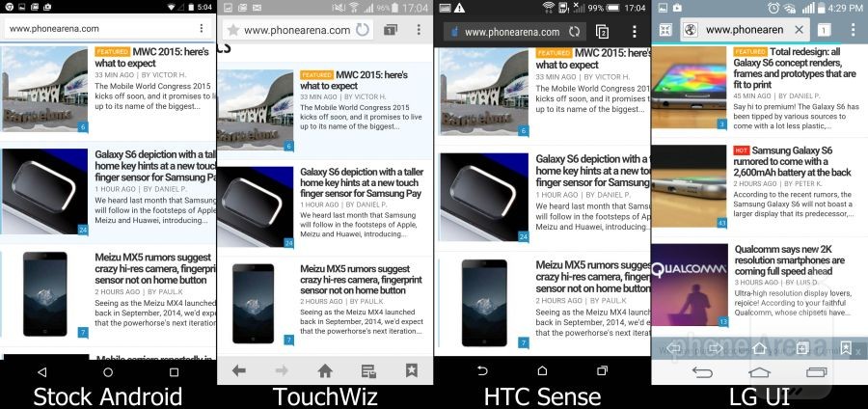The height and width of the screenshot is (409, 868).
Task: Go back using TouchWiz toolbar arrow
Action: click(x=238, y=370)
